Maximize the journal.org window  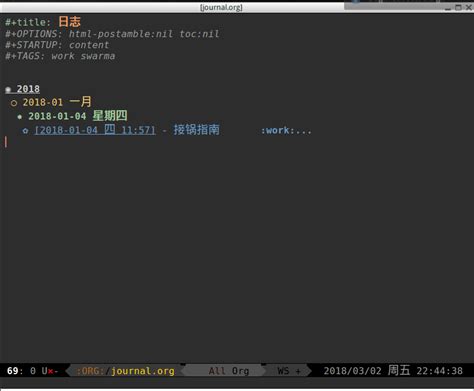[x=458, y=7]
